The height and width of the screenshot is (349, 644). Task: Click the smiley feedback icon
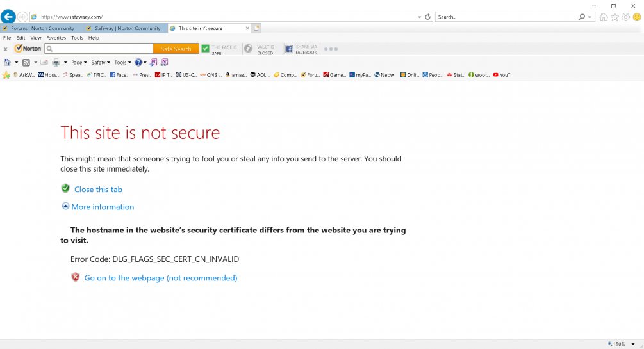(636, 17)
